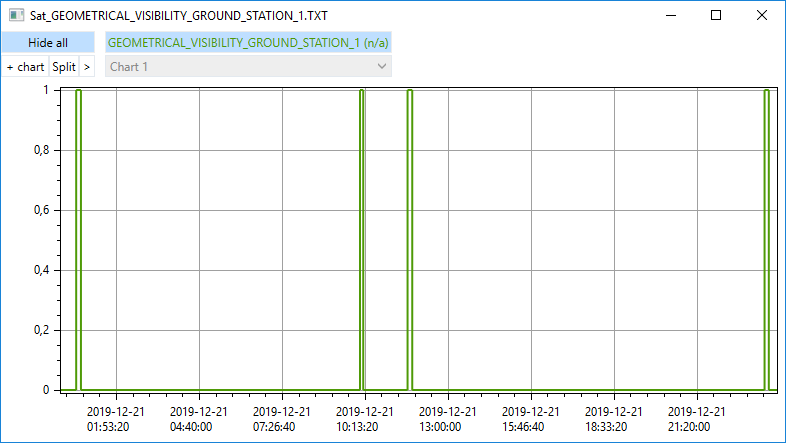
Task: Close the Sat_GEOMETRICAL_VISIBILITY window
Action: tap(762, 15)
